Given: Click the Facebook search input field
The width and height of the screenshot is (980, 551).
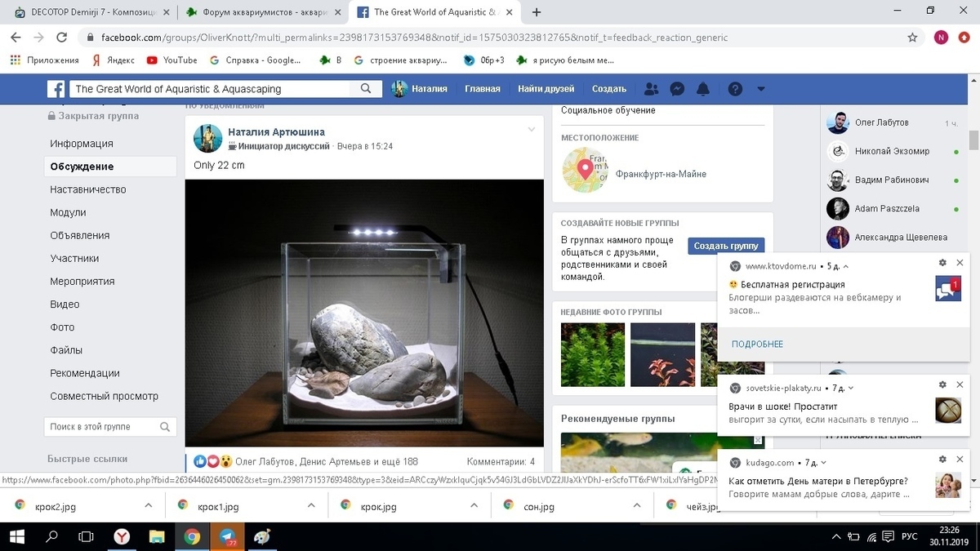Looking at the screenshot, I should pos(210,89).
